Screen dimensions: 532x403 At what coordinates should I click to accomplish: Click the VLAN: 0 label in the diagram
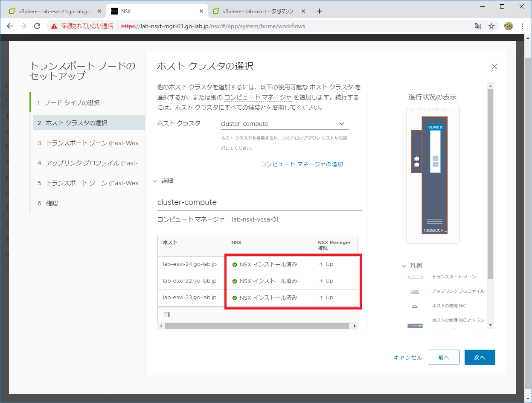click(435, 127)
